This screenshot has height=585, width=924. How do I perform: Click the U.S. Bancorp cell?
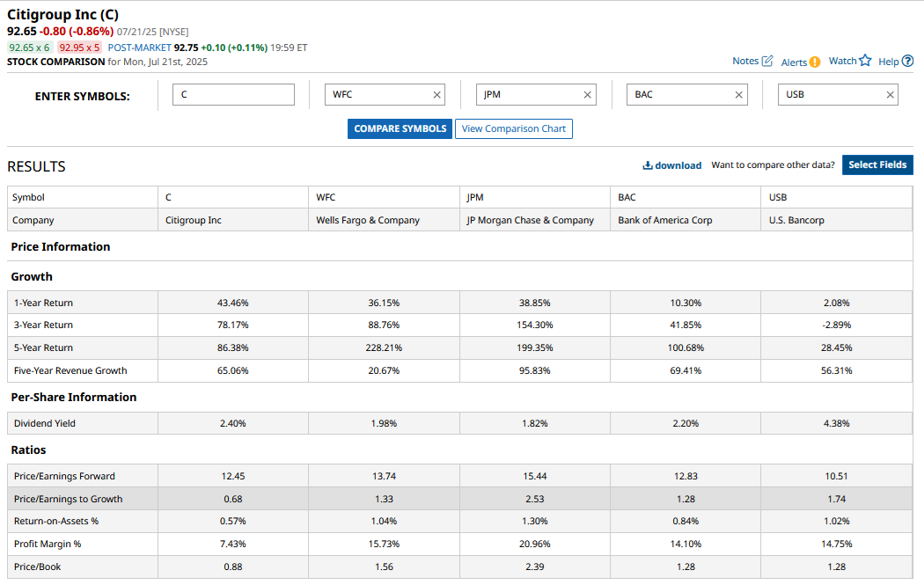837,220
